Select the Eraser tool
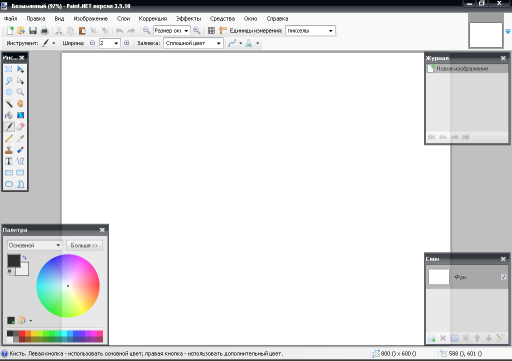Viewport: 512px width, 361px height. tap(20, 127)
